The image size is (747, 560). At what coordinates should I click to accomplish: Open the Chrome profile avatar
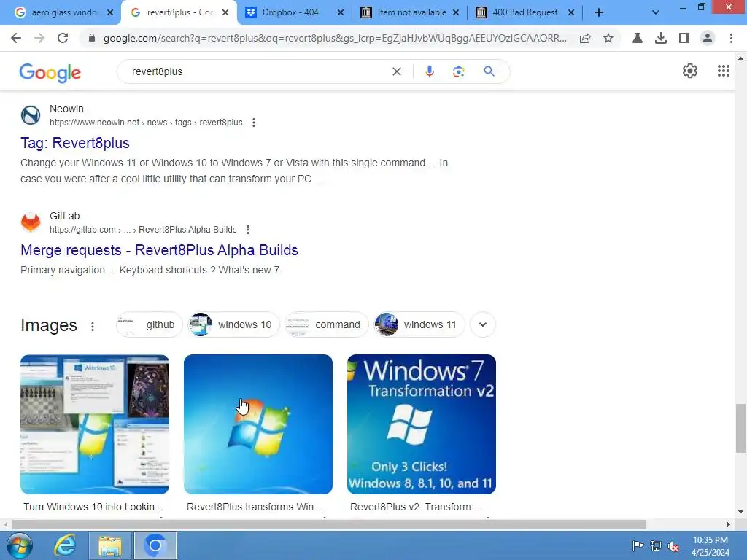708,38
